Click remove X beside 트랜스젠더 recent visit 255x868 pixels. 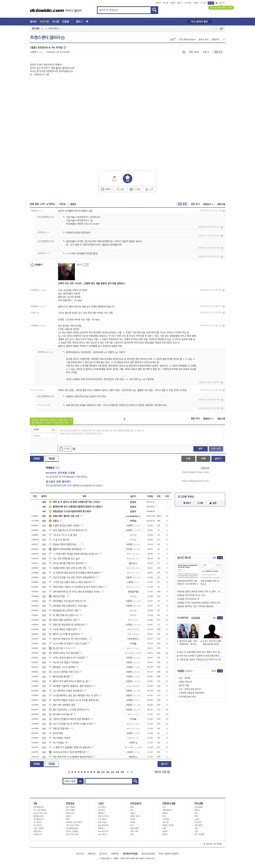click(x=62, y=29)
